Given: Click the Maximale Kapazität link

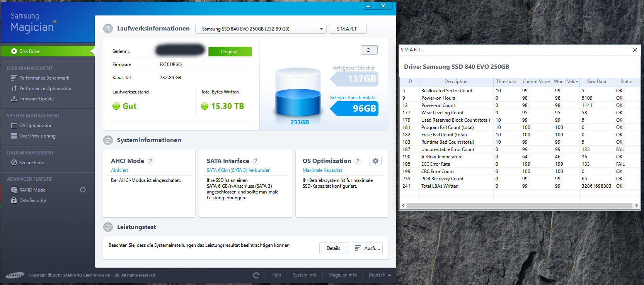Looking at the screenshot, I should coord(322,170).
